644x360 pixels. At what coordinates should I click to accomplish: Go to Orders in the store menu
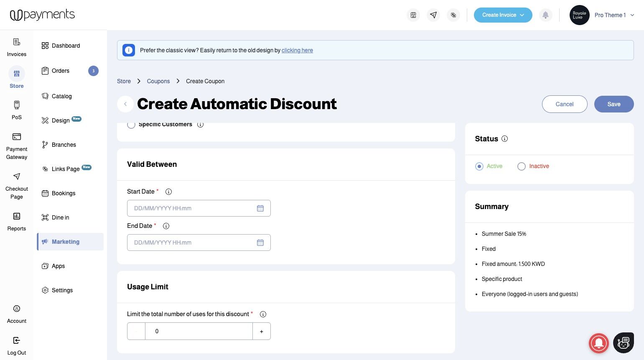[61, 71]
